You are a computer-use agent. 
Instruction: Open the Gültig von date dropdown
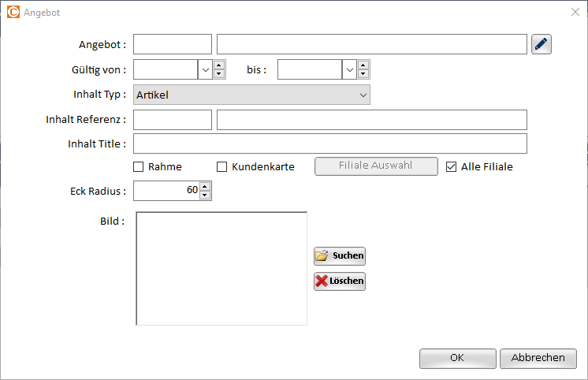[x=205, y=69]
